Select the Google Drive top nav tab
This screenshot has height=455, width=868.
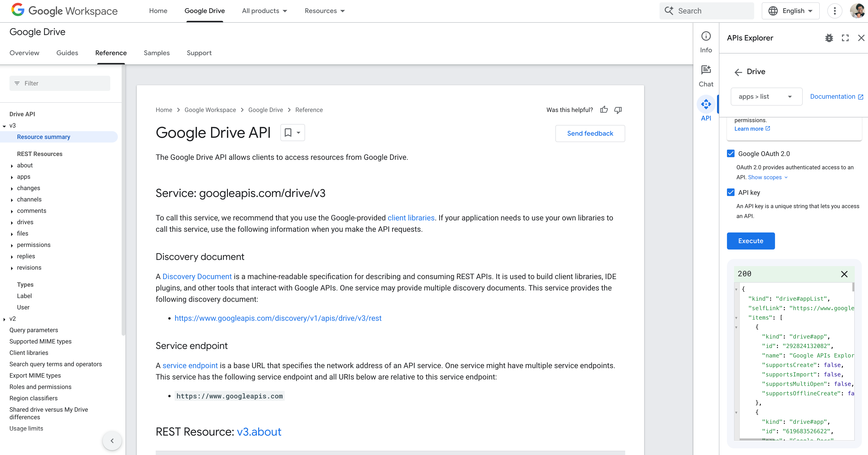(204, 11)
